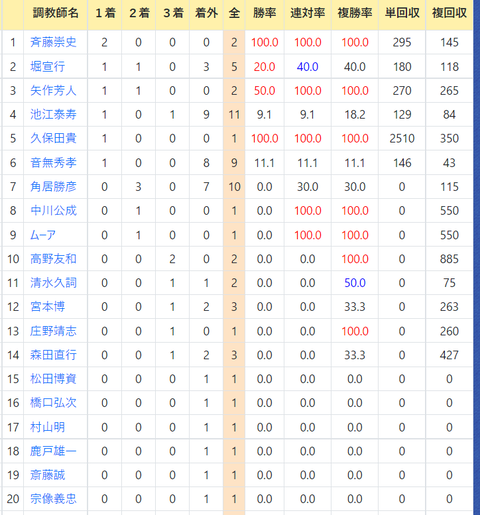Screen dimensions: 480x515
Task: Select the red 20.0 勝率 for 堀宣行
Action: pyautogui.click(x=264, y=67)
